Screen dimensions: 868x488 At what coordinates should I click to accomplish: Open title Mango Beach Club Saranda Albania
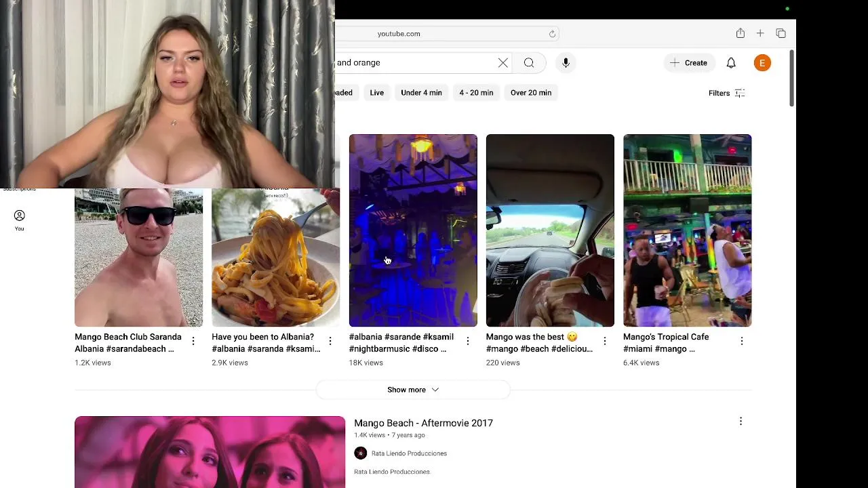pos(128,343)
